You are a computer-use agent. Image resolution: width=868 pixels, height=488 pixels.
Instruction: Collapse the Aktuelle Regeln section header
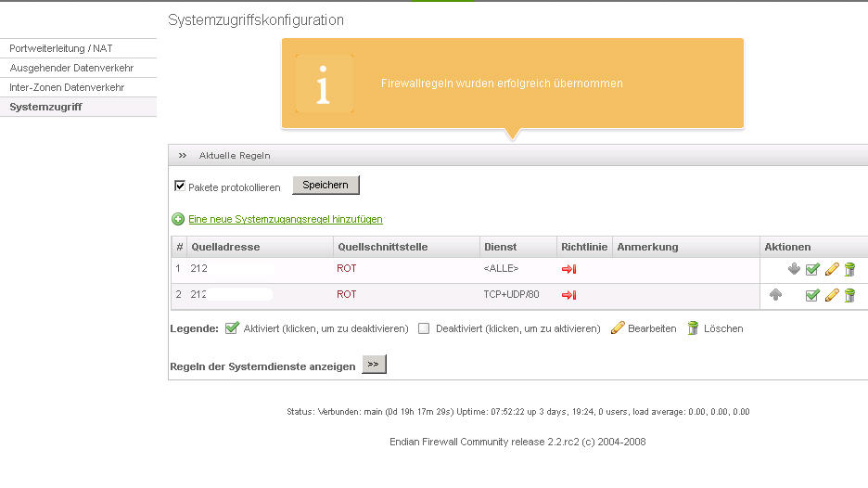pos(183,155)
